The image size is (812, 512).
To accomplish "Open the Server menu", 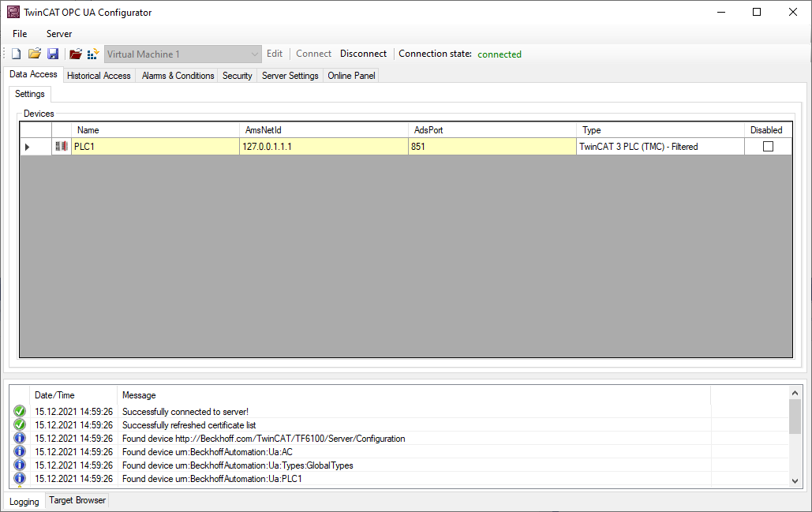I will (x=59, y=34).
